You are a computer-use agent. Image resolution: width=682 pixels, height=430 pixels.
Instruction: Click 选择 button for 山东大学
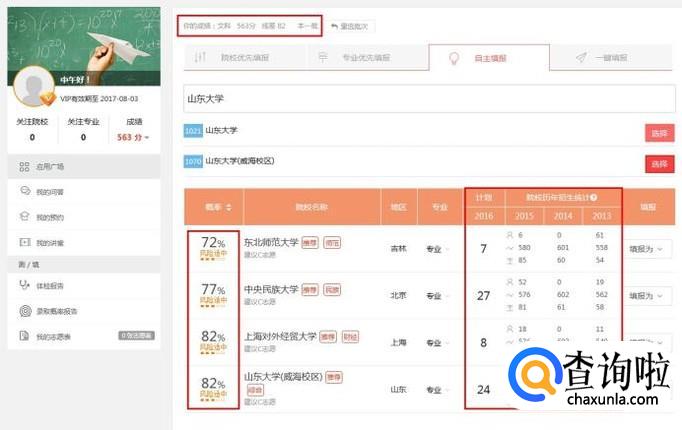pyautogui.click(x=659, y=133)
